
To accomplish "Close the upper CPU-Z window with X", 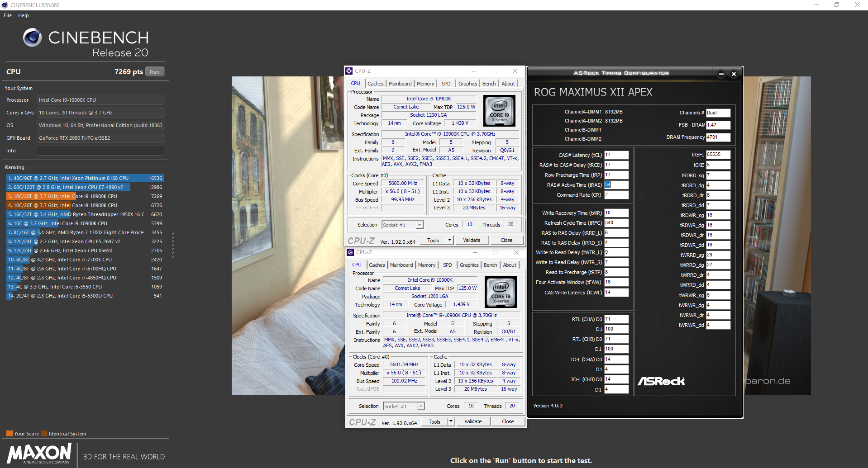I will pos(515,71).
